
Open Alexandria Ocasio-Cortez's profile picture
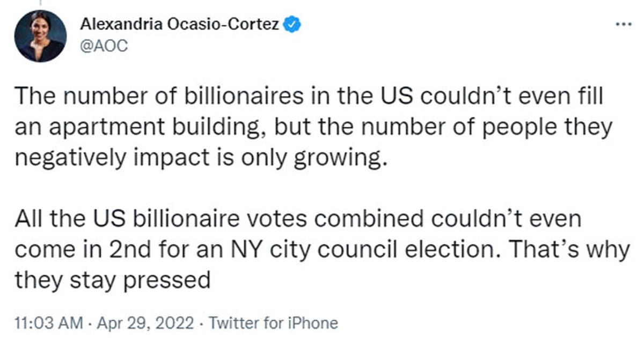[x=41, y=36]
